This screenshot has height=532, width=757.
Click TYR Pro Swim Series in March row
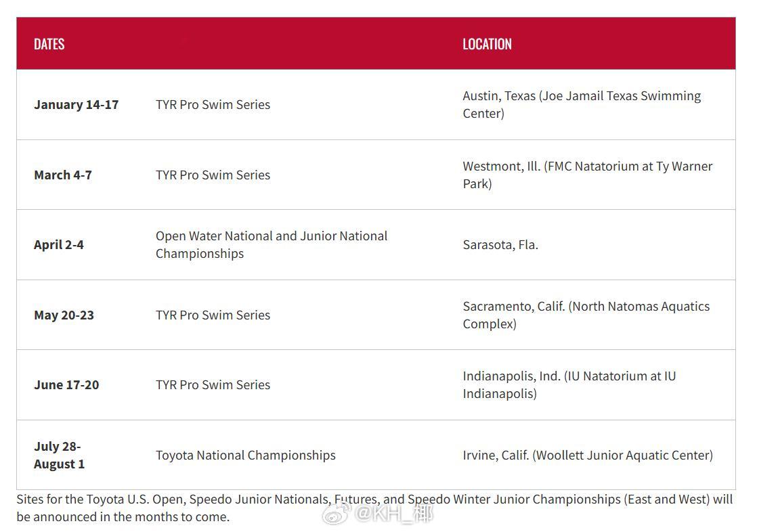click(x=213, y=175)
